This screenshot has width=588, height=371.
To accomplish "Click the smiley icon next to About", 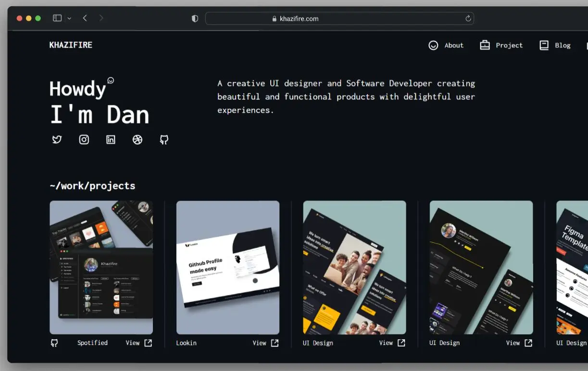I will tap(433, 45).
